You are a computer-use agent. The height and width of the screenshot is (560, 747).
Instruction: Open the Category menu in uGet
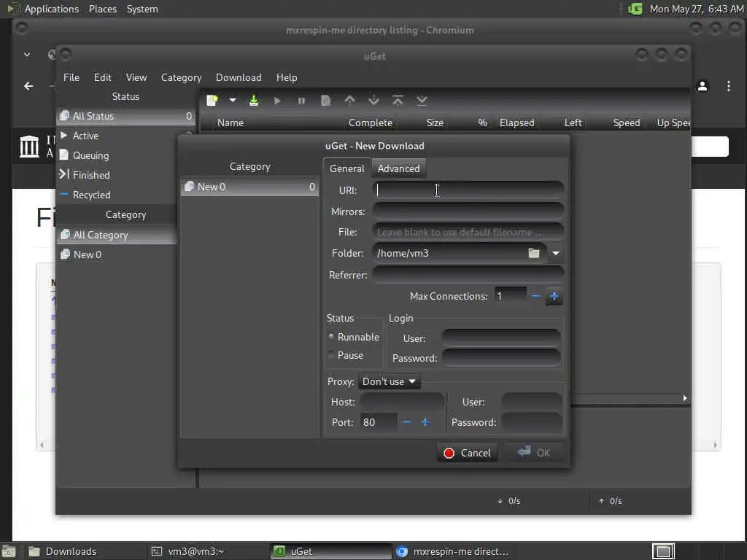[181, 77]
